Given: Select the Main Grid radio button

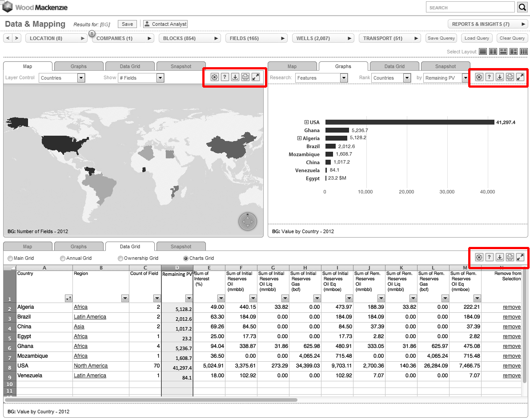Looking at the screenshot, I should 10,258.
